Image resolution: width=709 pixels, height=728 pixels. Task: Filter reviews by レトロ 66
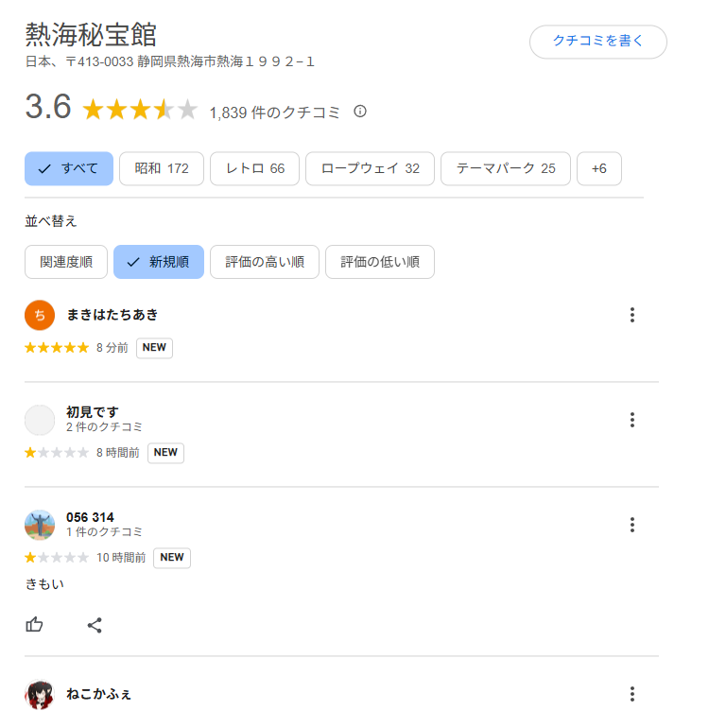(x=255, y=168)
